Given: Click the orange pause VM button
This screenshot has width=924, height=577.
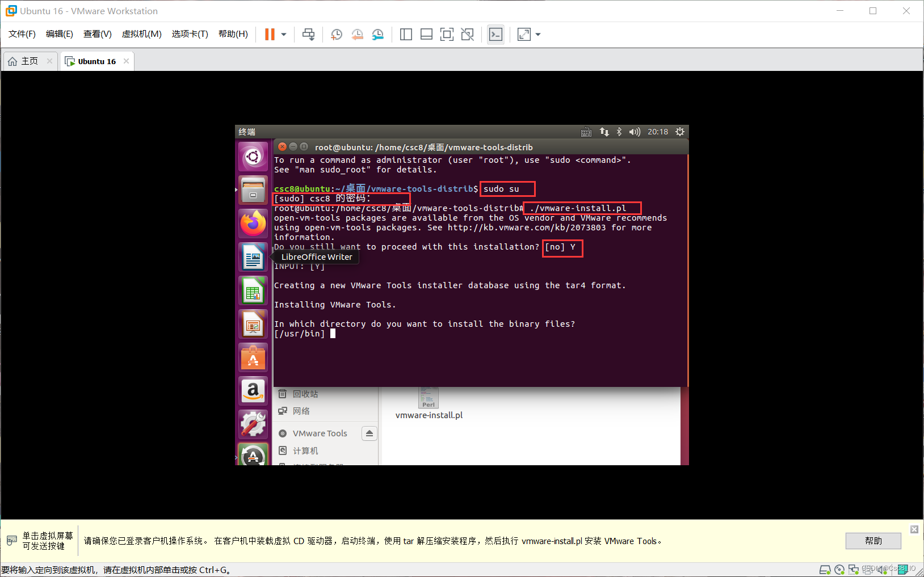Looking at the screenshot, I should coord(270,35).
